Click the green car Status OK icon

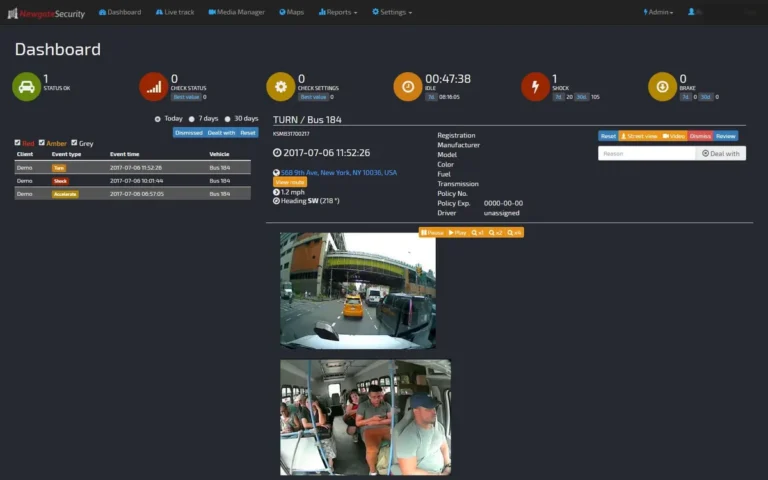[26, 87]
